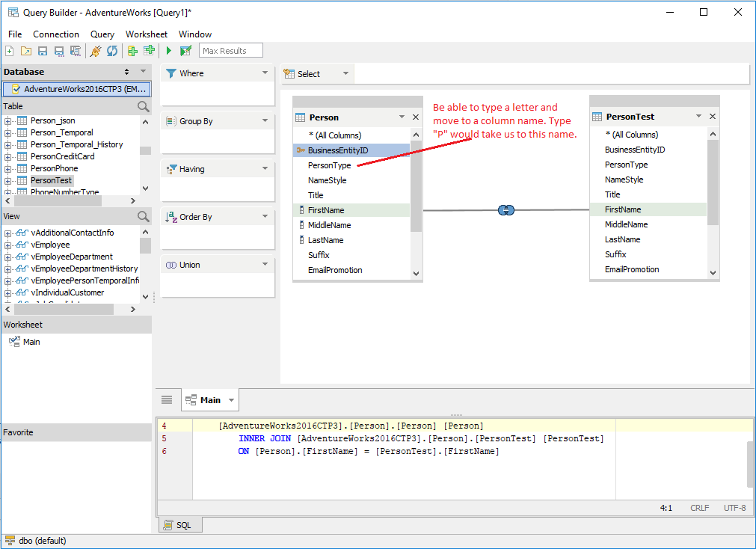Open the Worksheet menu

click(147, 34)
